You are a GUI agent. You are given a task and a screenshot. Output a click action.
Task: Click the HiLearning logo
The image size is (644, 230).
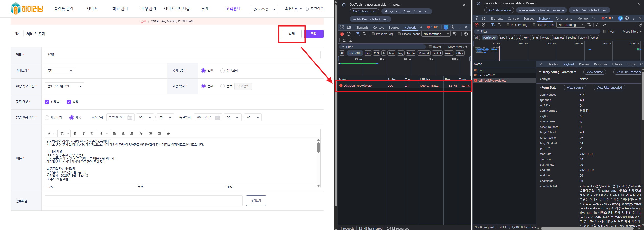(27, 9)
